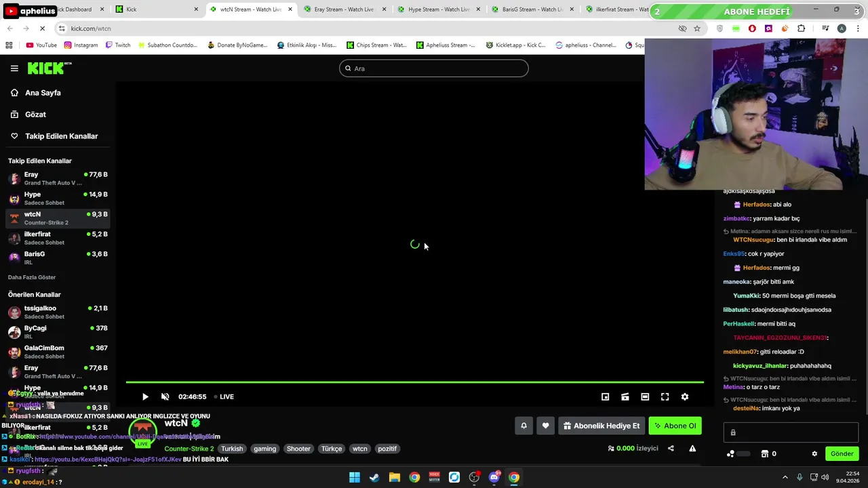Open mini player mode in video controls
Screen dimensions: 868x488
tap(605, 397)
